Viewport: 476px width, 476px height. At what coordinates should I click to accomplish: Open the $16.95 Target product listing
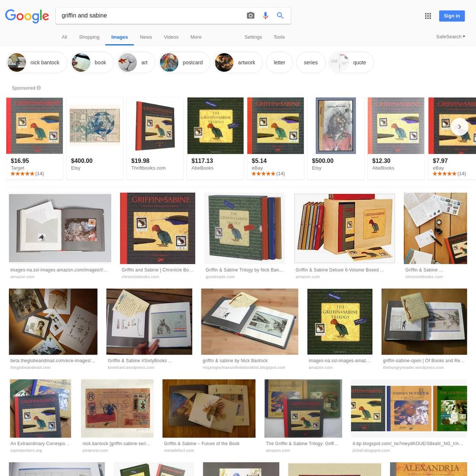35,139
